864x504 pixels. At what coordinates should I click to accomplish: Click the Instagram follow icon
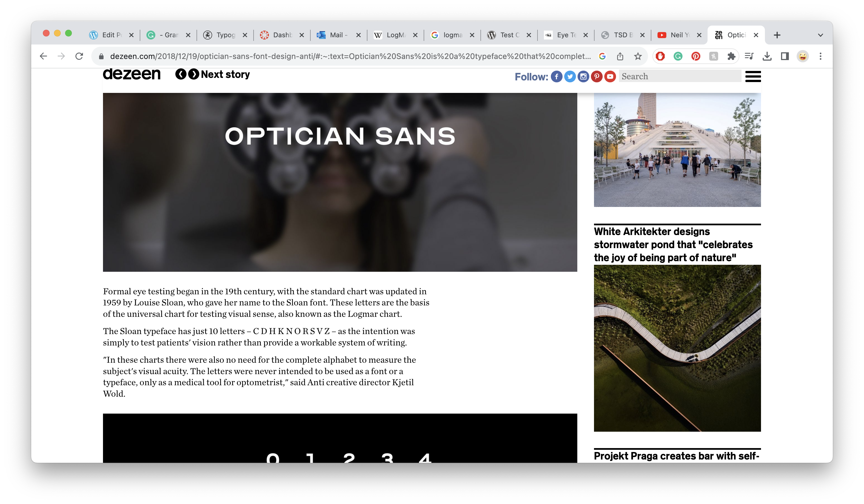coord(583,76)
